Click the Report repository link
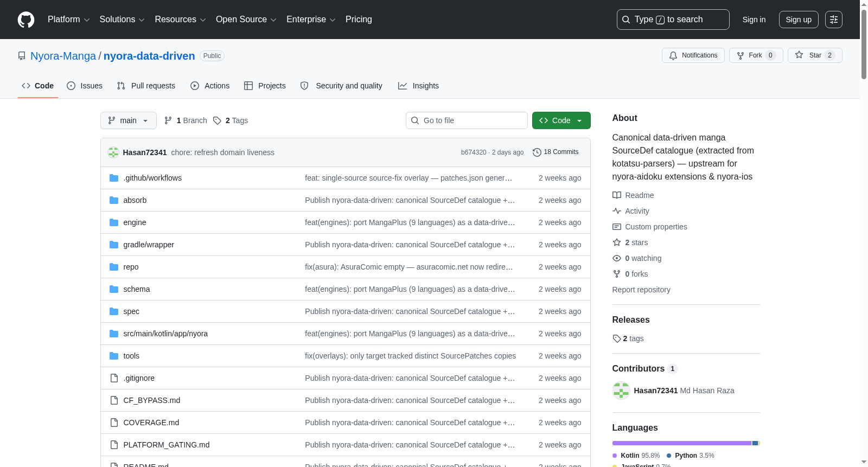868x467 pixels. click(641, 290)
